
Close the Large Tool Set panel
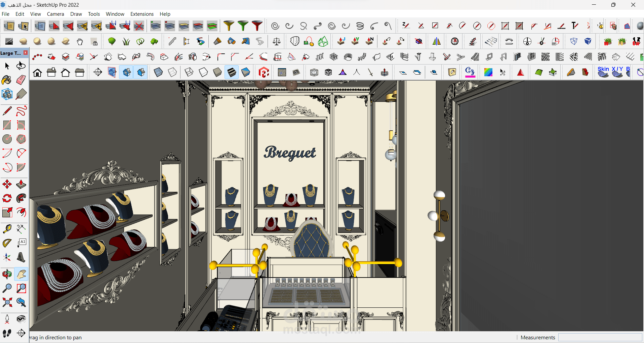click(x=25, y=53)
